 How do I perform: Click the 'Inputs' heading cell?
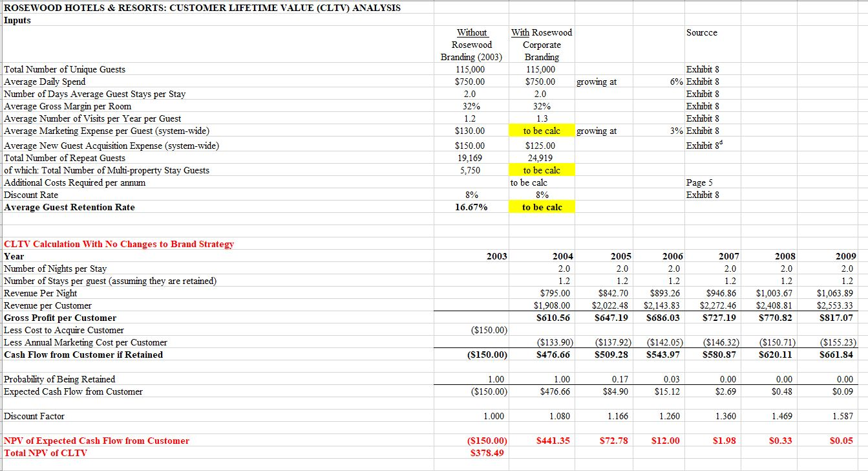point(17,20)
